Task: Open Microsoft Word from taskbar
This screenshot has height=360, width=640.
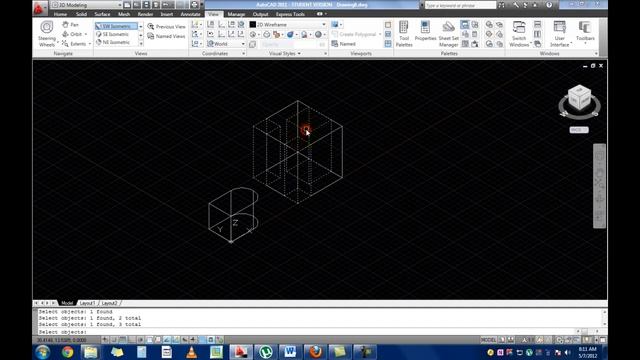Action: coord(290,352)
